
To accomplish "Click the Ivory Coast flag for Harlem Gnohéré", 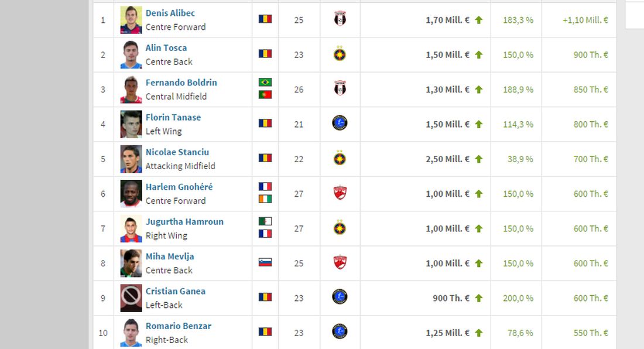I will point(265,199).
